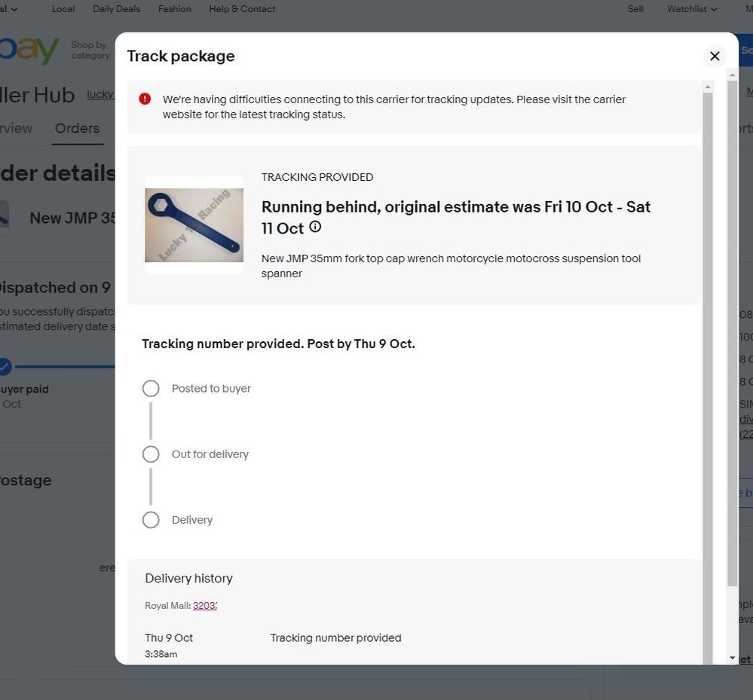The image size is (753, 700).
Task: Click the eBay logo
Action: click(30, 50)
